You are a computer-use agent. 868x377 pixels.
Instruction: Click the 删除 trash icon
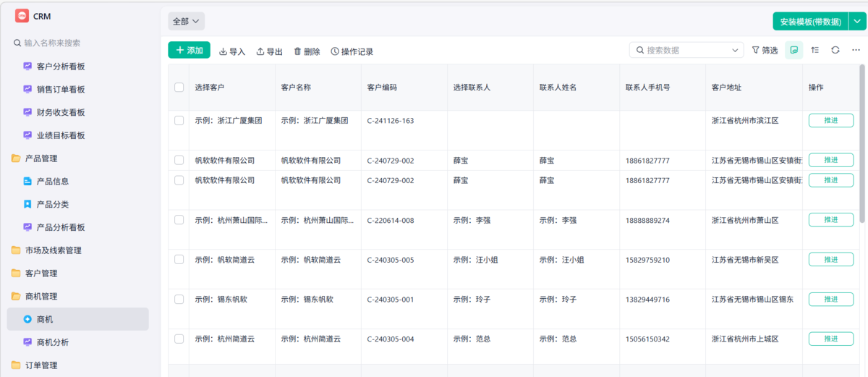(297, 51)
